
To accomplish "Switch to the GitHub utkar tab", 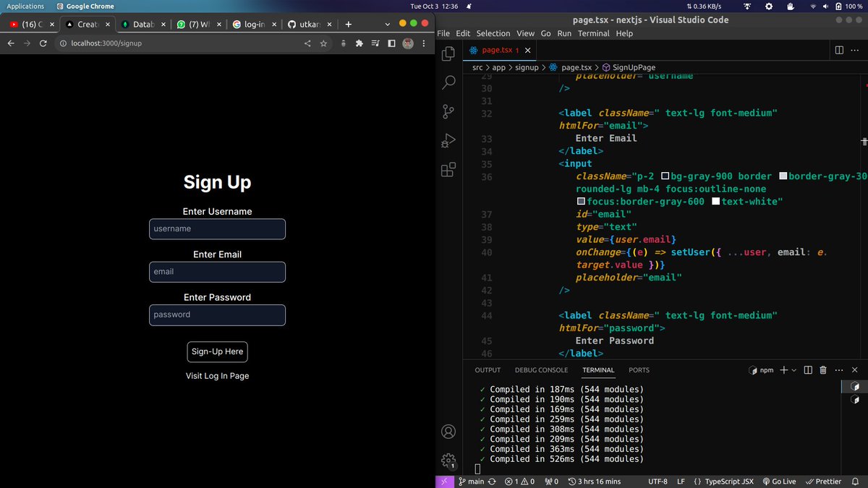I will (x=310, y=24).
